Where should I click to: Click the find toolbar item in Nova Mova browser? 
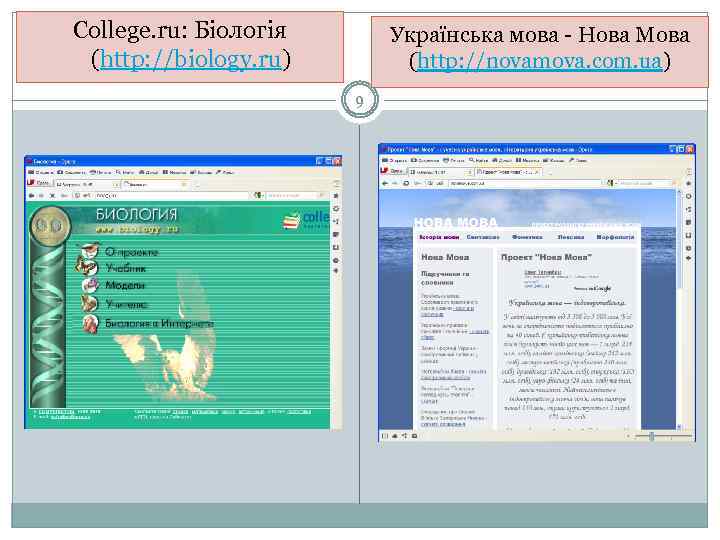click(x=478, y=160)
